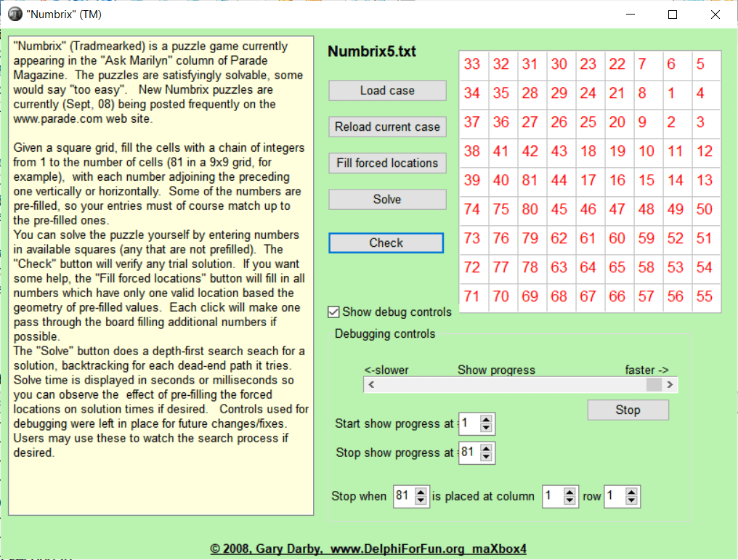Click the Numbrix app icon in title bar
Viewport: 738px width, 560px height.
(15, 15)
